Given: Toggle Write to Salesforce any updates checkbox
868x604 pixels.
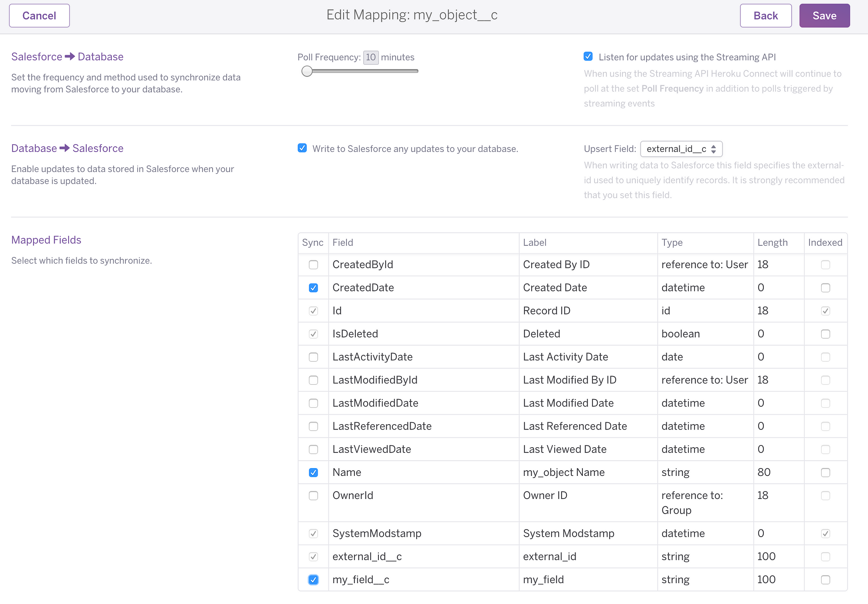Looking at the screenshot, I should tap(302, 148).
